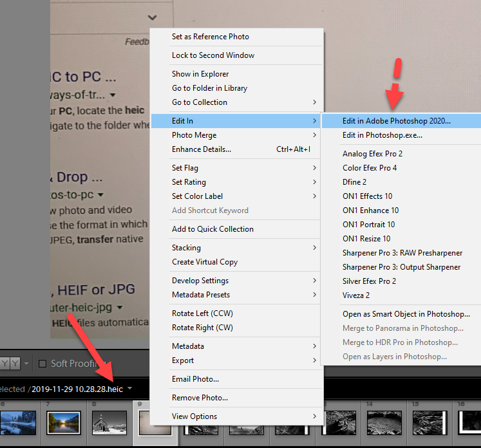Expand the Photo Merge submenu
The image size is (481, 448).
click(236, 135)
